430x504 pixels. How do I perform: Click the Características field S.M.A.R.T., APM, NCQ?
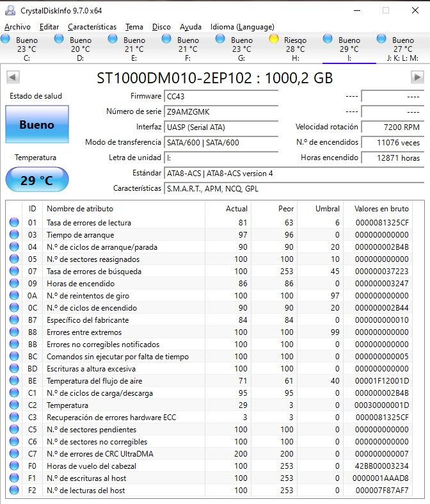pos(294,189)
